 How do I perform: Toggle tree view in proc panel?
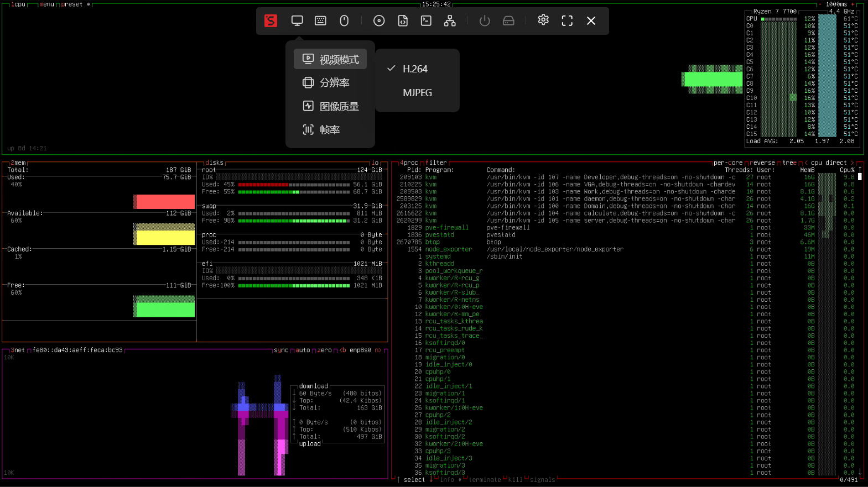click(789, 163)
